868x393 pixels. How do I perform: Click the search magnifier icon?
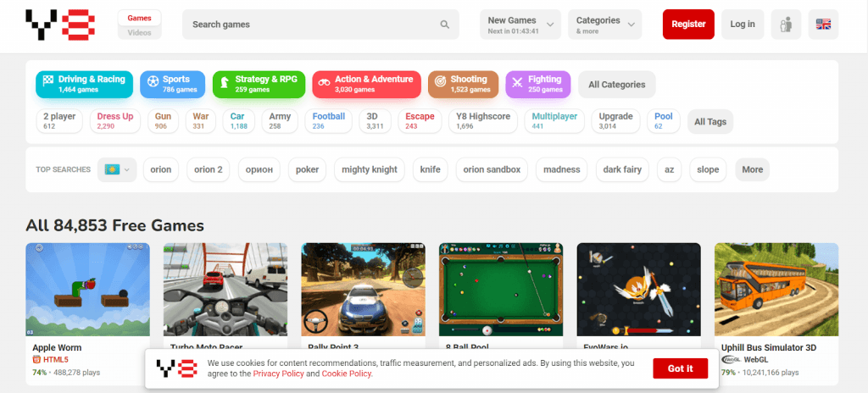point(444,25)
